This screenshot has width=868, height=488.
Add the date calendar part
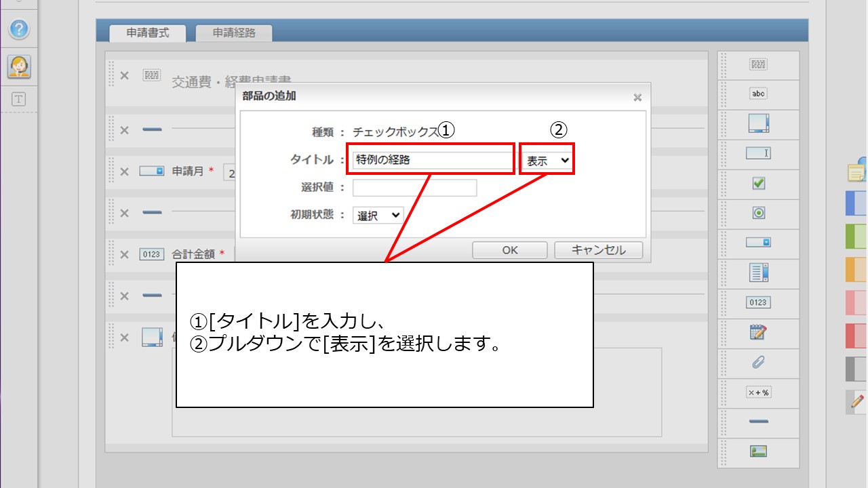(758, 332)
